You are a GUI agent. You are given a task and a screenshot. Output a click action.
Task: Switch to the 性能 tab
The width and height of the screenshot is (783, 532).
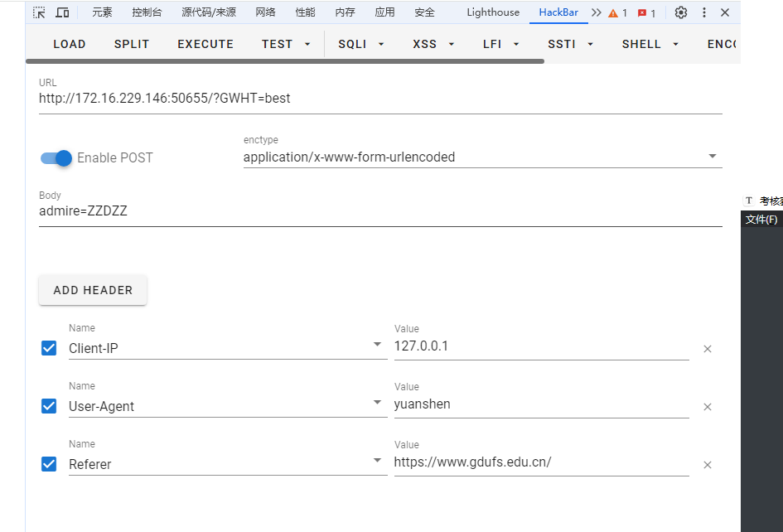coord(305,12)
